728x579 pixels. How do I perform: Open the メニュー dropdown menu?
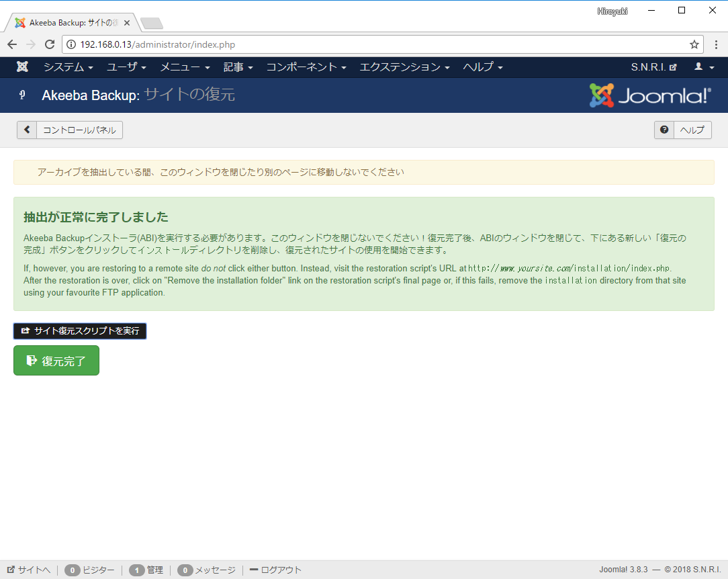[185, 67]
